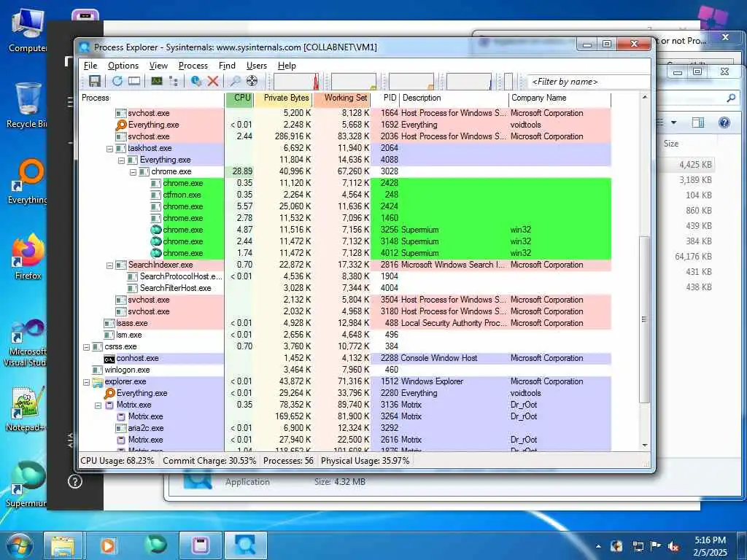Image resolution: width=747 pixels, height=560 pixels.
Task: Click the Everything.exe icon on PID 1692 row
Action: (x=121, y=125)
